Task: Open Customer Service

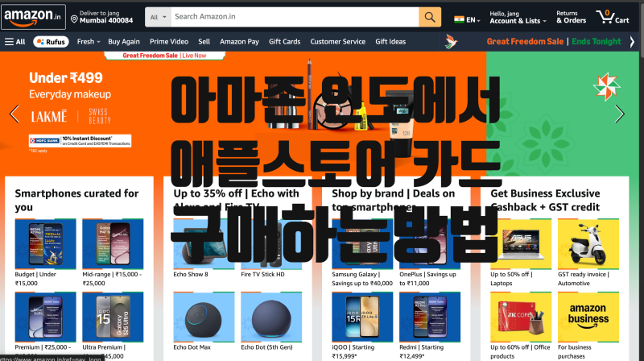Action: 337,42
